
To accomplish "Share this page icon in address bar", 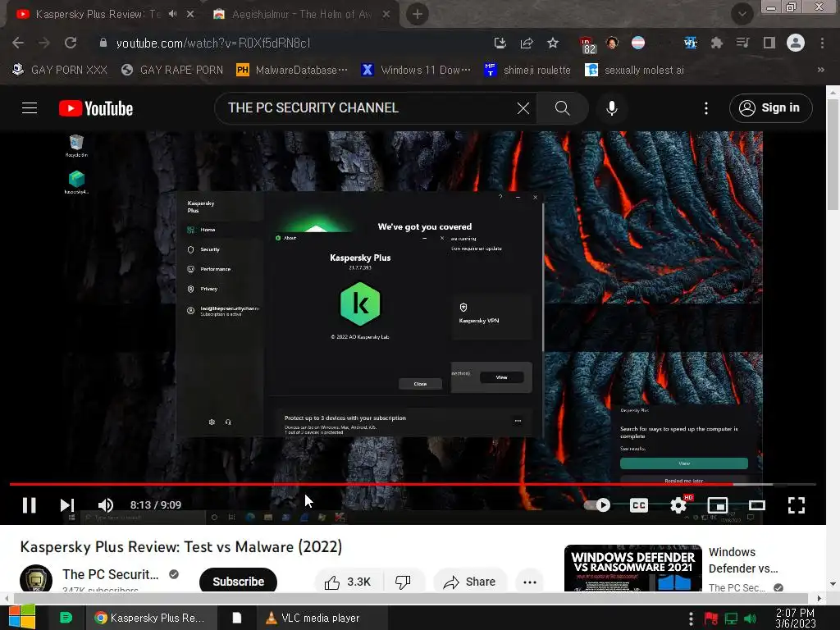I will (x=527, y=43).
